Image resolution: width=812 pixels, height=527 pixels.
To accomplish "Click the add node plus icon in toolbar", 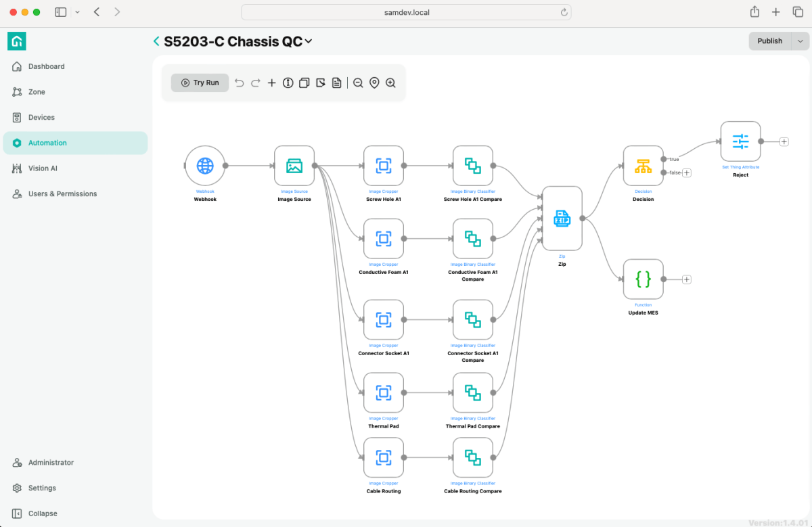I will pyautogui.click(x=271, y=83).
